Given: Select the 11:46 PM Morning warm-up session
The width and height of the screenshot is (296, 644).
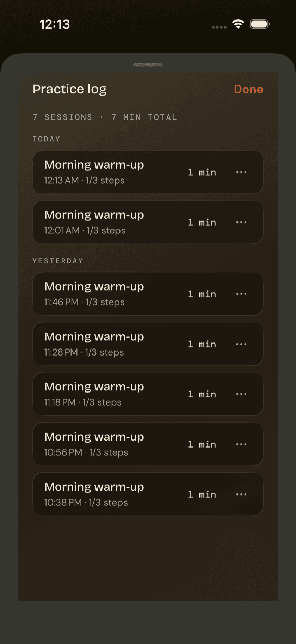Looking at the screenshot, I should pos(148,294).
